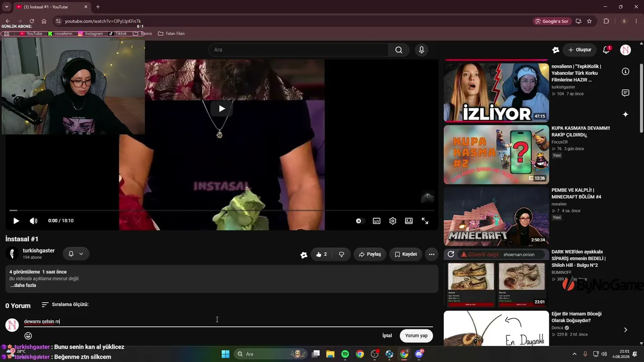Open the info panel icon in sidebar
The width and height of the screenshot is (644, 362).
(625, 71)
